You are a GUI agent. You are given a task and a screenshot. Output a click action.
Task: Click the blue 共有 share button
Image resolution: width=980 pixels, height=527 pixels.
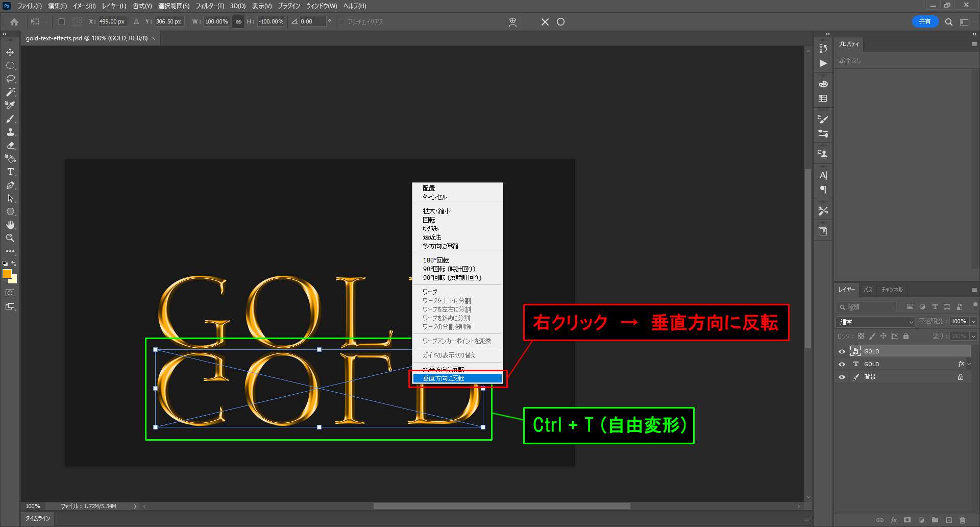tap(924, 21)
